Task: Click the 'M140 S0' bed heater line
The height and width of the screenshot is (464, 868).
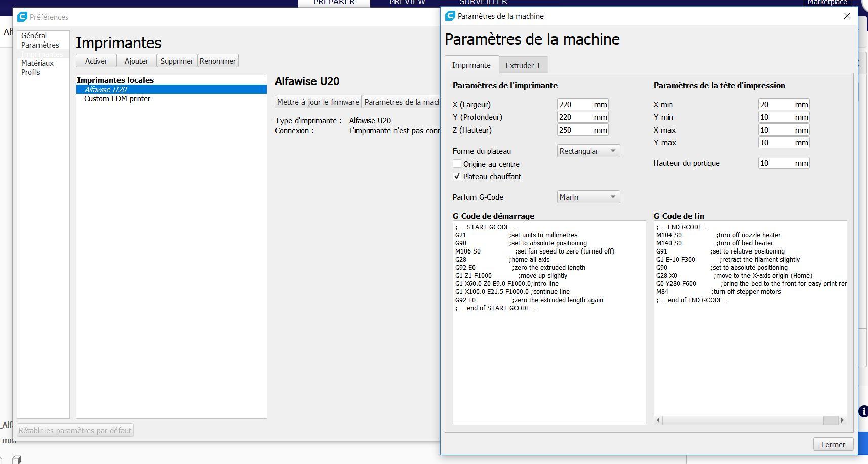Action: (x=715, y=243)
